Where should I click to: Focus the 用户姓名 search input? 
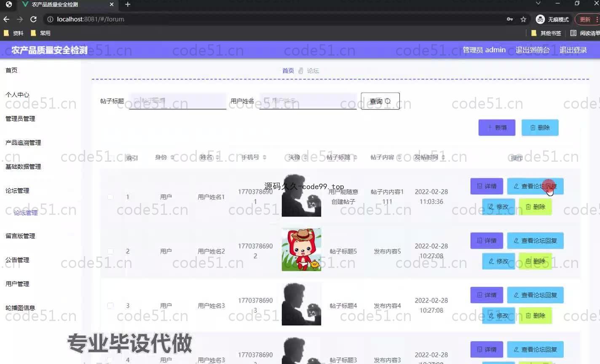[308, 101]
